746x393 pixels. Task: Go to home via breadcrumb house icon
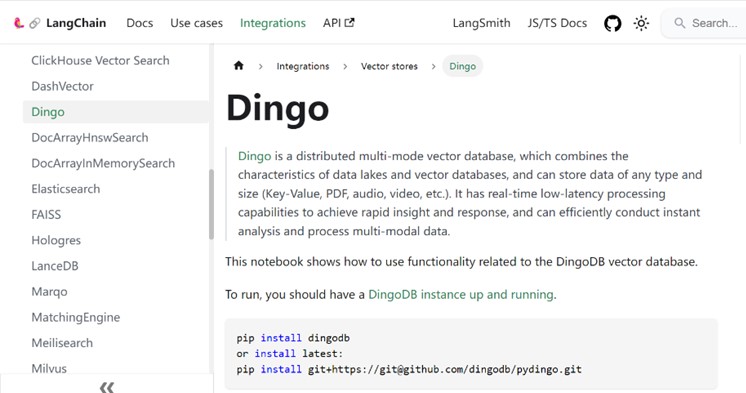pyautogui.click(x=239, y=66)
